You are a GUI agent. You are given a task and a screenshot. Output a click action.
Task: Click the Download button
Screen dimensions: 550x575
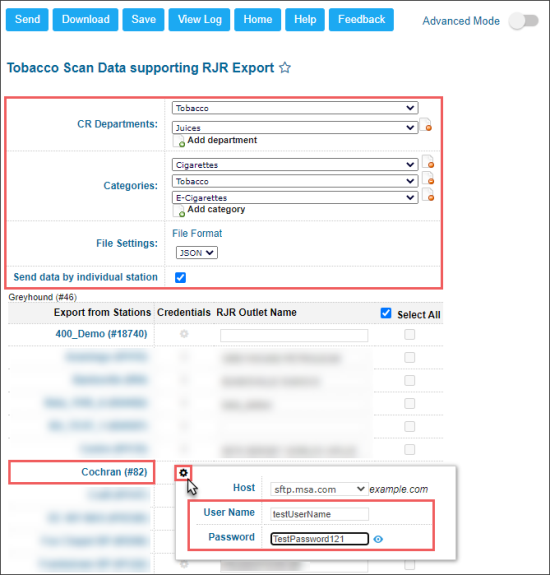point(85,19)
